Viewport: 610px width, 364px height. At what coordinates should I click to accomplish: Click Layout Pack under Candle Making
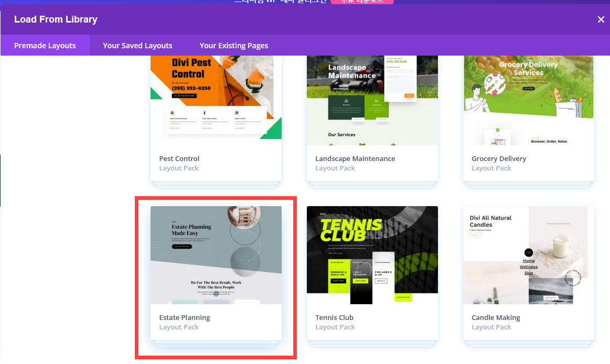pyautogui.click(x=491, y=327)
